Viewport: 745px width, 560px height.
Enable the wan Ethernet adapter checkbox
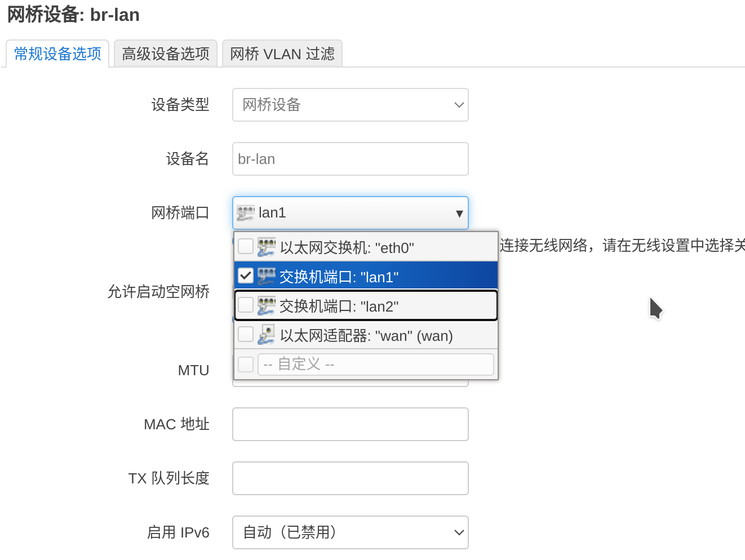pyautogui.click(x=246, y=335)
